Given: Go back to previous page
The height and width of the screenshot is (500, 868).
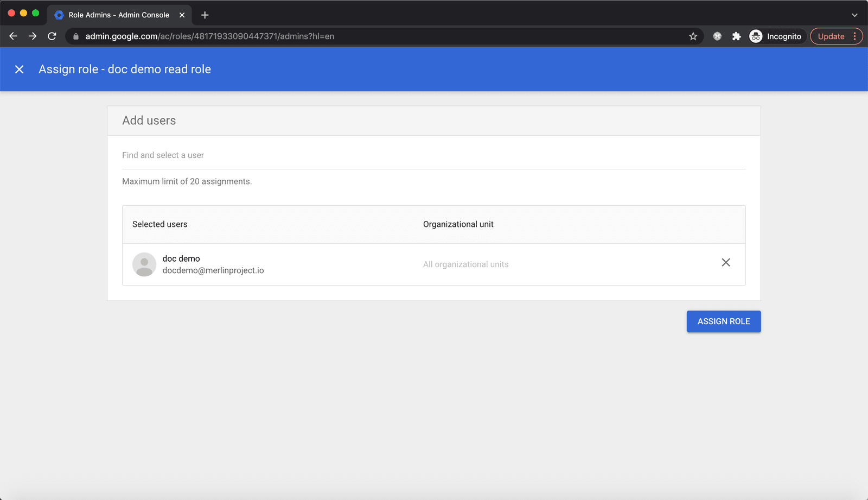Looking at the screenshot, I should pos(14,36).
